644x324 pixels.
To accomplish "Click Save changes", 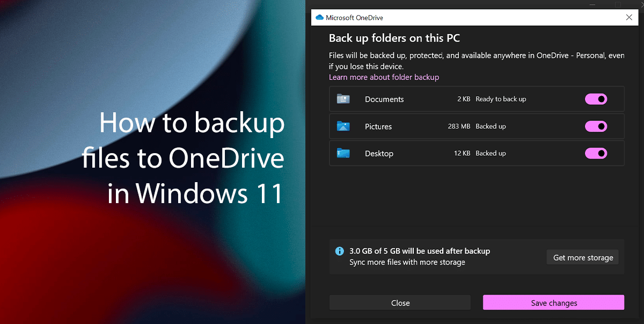I will 553,303.
